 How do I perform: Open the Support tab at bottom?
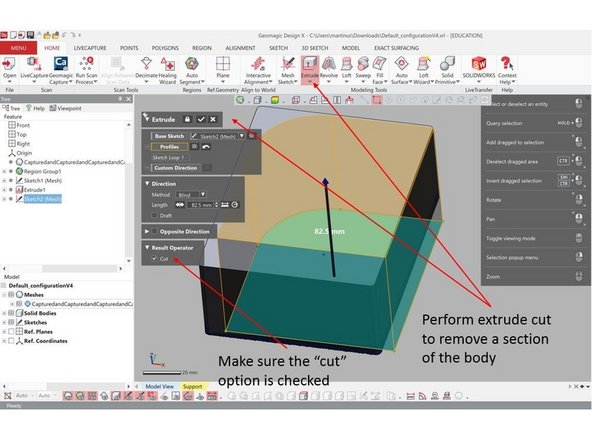(x=193, y=386)
